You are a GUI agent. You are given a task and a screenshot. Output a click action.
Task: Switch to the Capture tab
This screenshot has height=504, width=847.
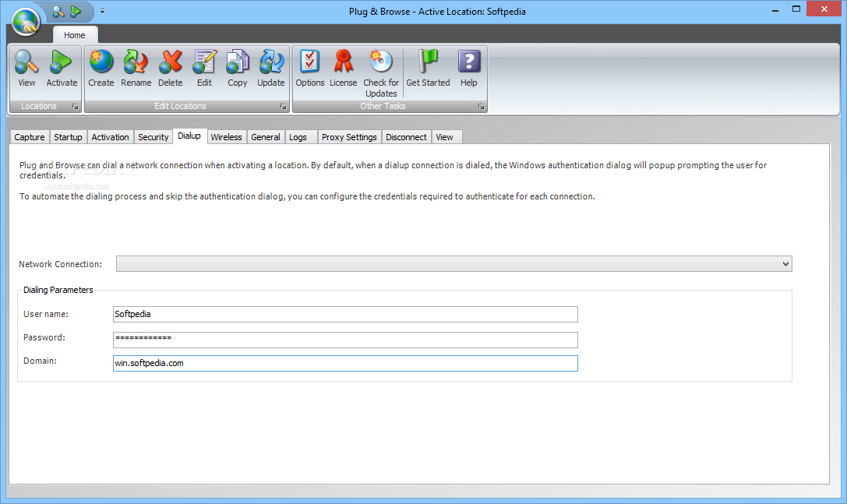pos(30,137)
